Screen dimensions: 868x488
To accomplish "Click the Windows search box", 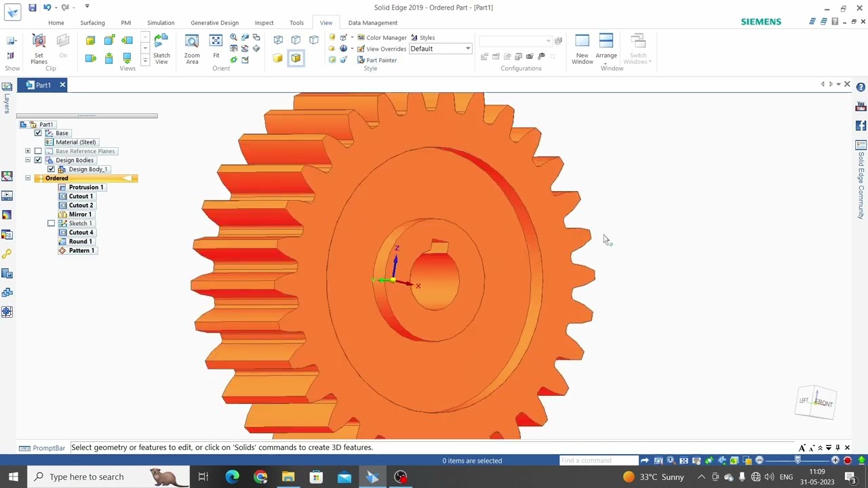I will pos(108,476).
